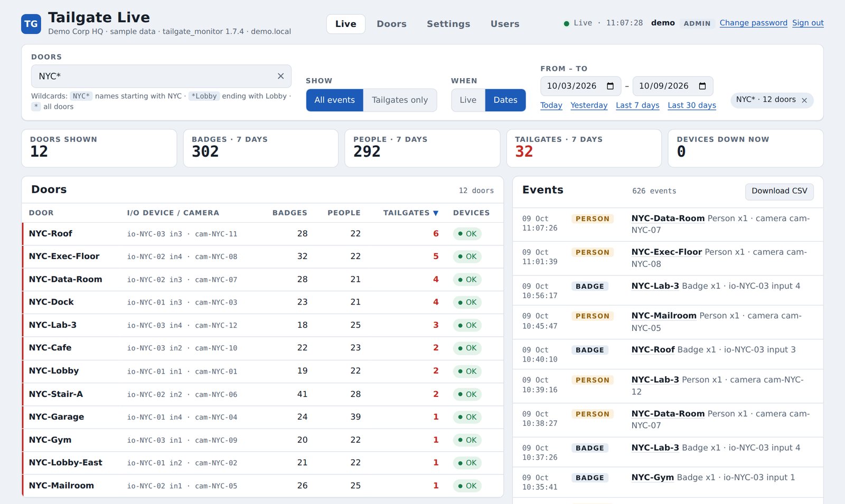This screenshot has height=504, width=845.
Task: Click the BADGE tag on 10:40:10 event
Action: 589,350
